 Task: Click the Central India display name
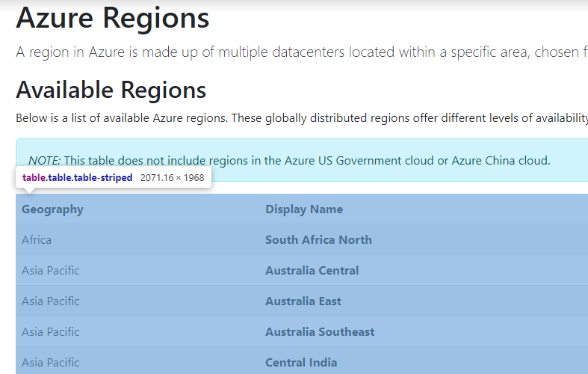tap(301, 362)
